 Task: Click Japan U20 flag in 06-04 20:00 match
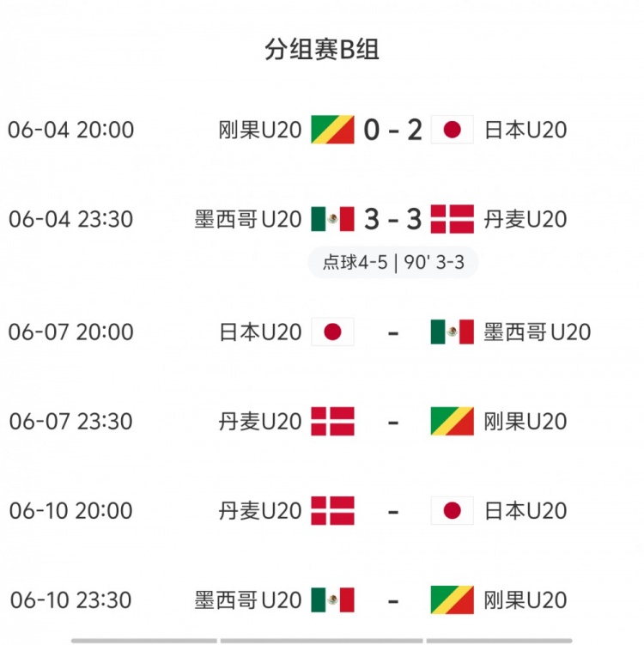tap(452, 130)
